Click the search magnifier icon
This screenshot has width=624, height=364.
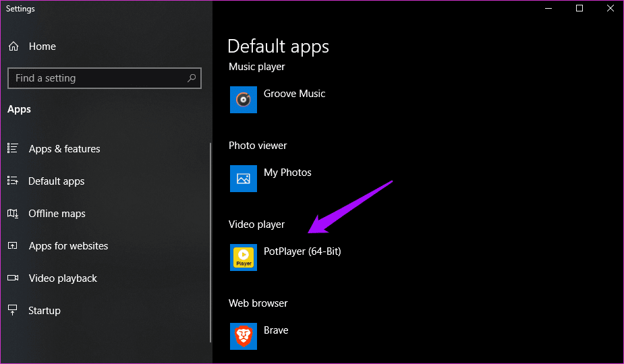click(192, 78)
